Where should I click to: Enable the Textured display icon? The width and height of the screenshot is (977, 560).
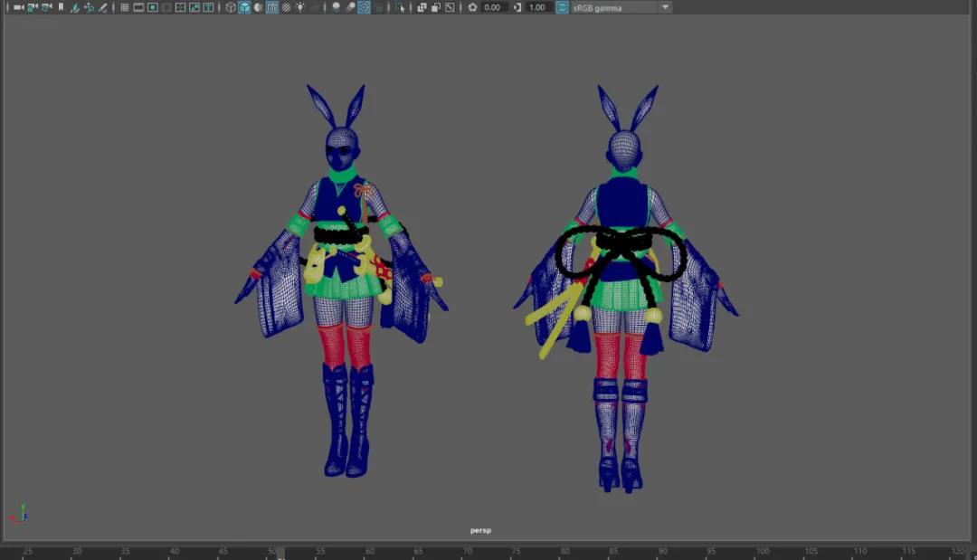point(286,7)
